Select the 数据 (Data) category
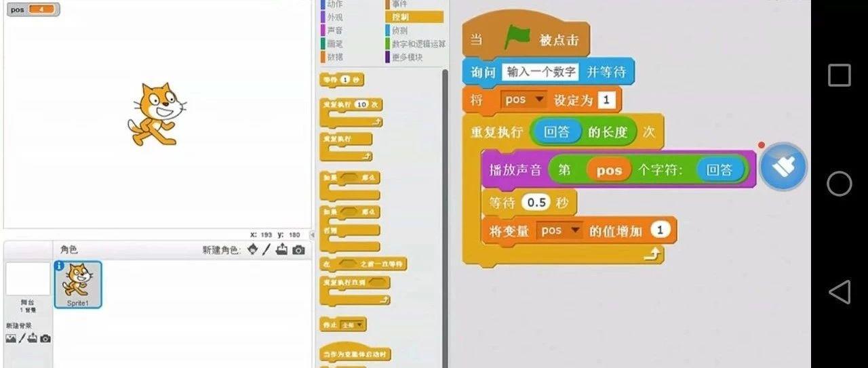Screen dimensions: 868x368 point(334,58)
